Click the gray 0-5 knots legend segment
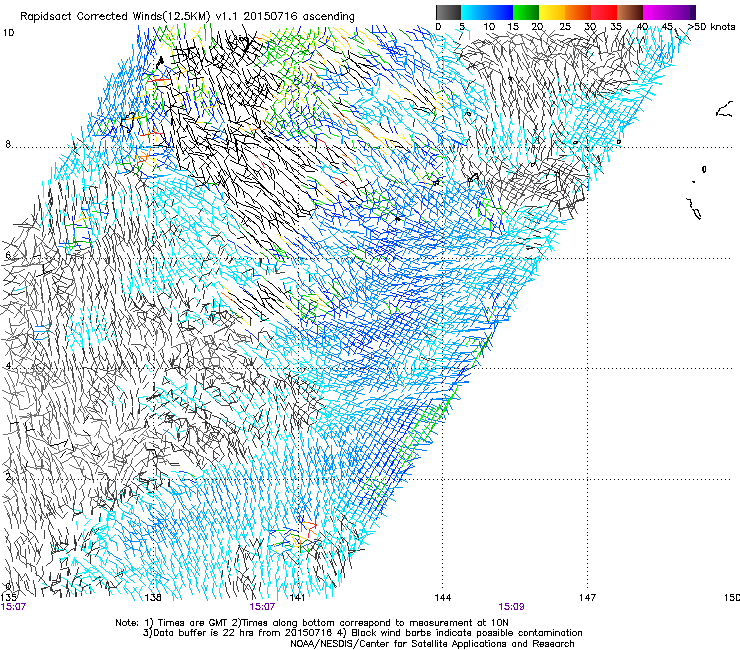This screenshot has height=650, width=740. click(x=448, y=12)
